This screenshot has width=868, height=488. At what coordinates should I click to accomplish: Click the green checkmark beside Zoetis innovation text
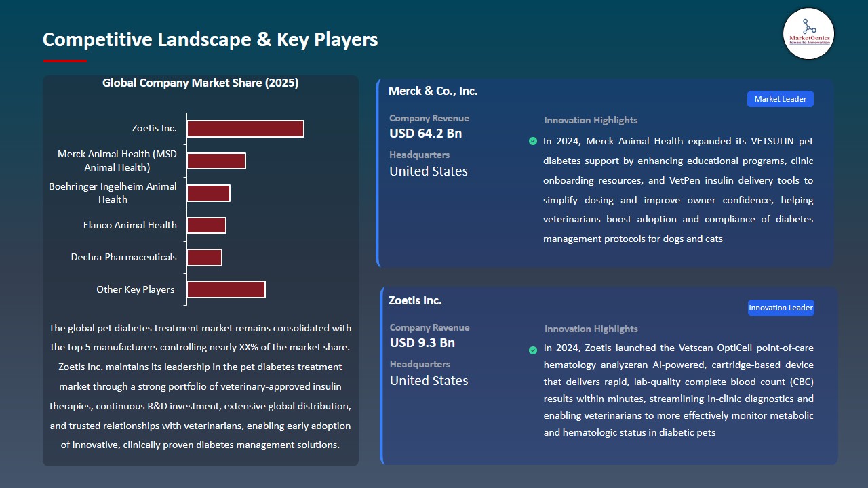click(533, 350)
